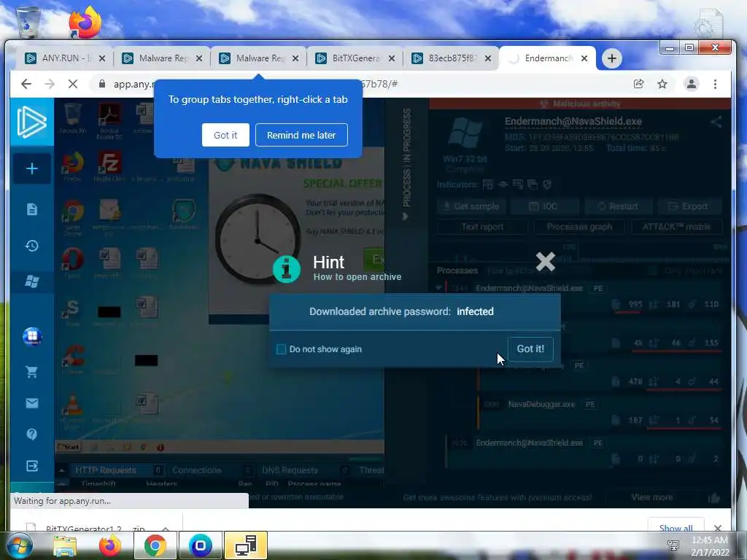Viewport: 747px width, 560px height.
Task: Launch Firefox from taskbar
Action: (x=109, y=545)
